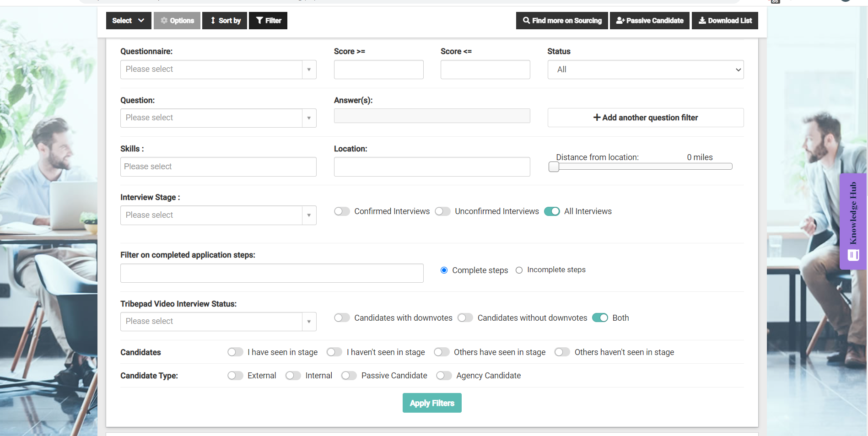Click the Location input field

(431, 167)
